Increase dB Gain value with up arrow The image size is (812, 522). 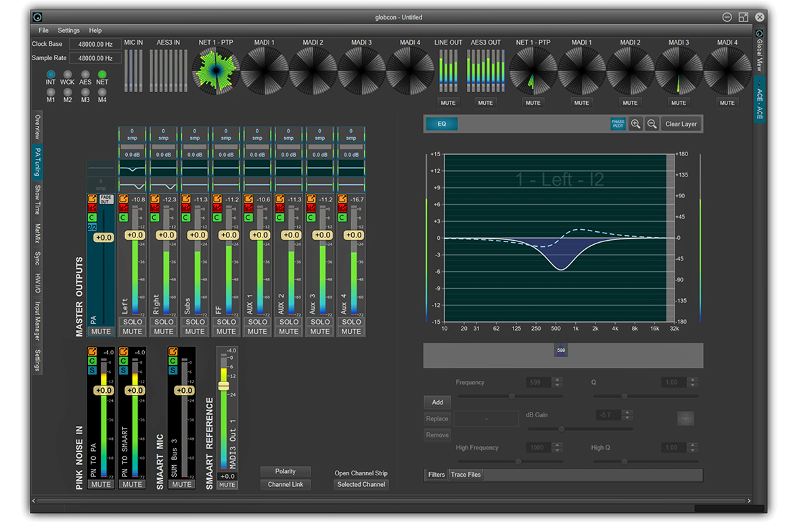coord(627,412)
